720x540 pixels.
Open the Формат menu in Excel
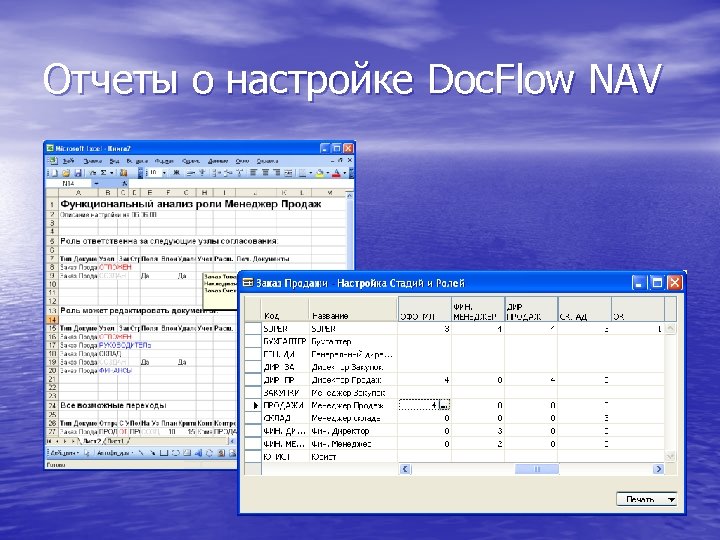pos(164,161)
